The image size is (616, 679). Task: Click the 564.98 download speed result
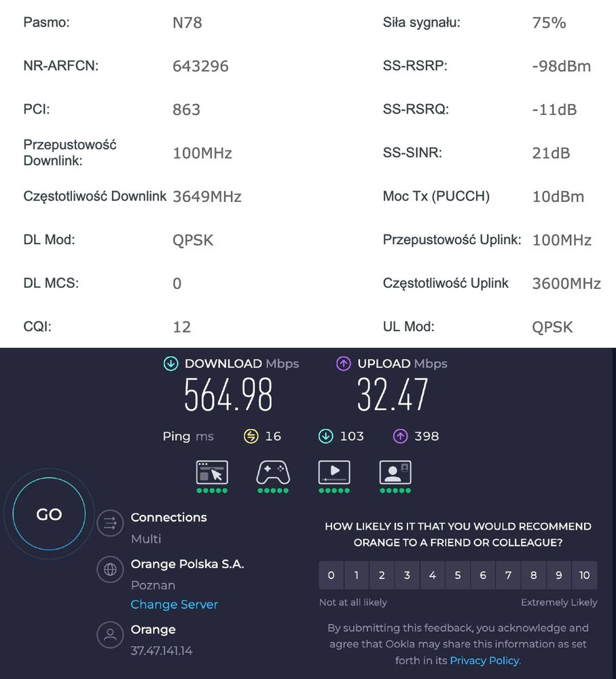pos(228,395)
